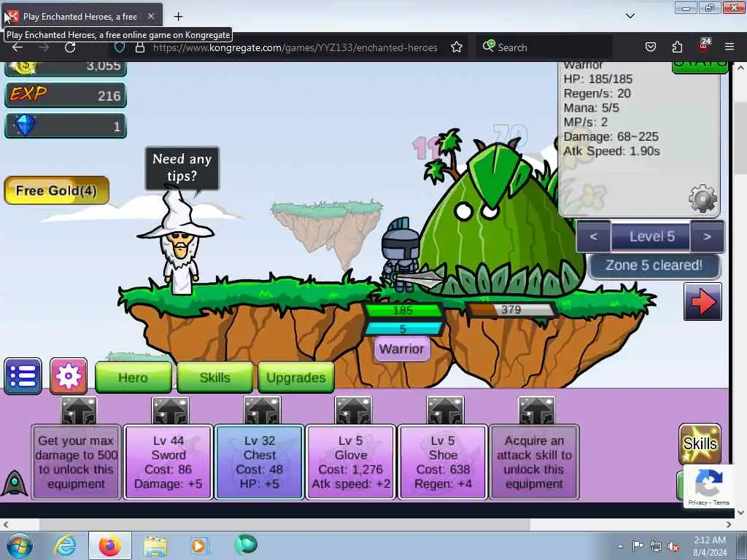Image resolution: width=747 pixels, height=560 pixels.
Task: Click upgrade arrow above Chest card
Action: pyautogui.click(x=262, y=411)
